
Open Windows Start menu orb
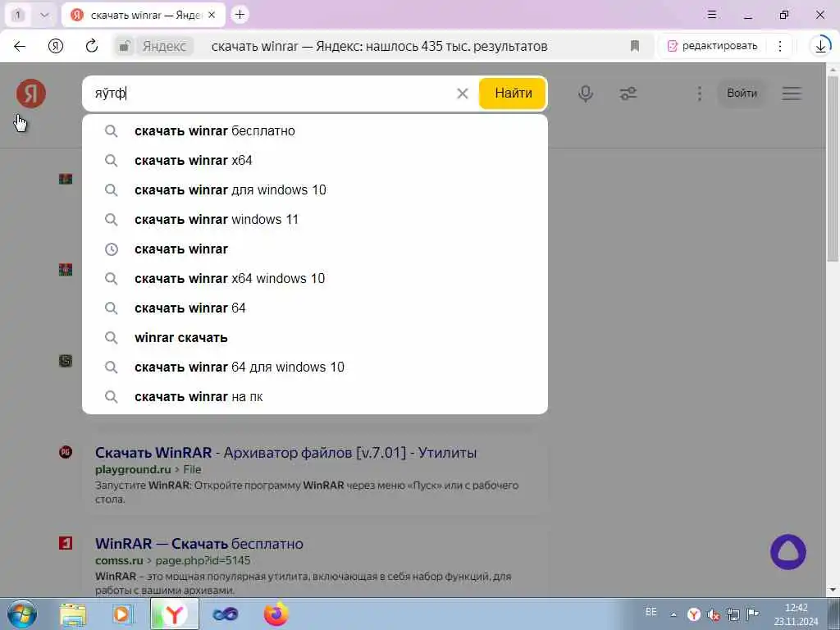[x=22, y=614]
